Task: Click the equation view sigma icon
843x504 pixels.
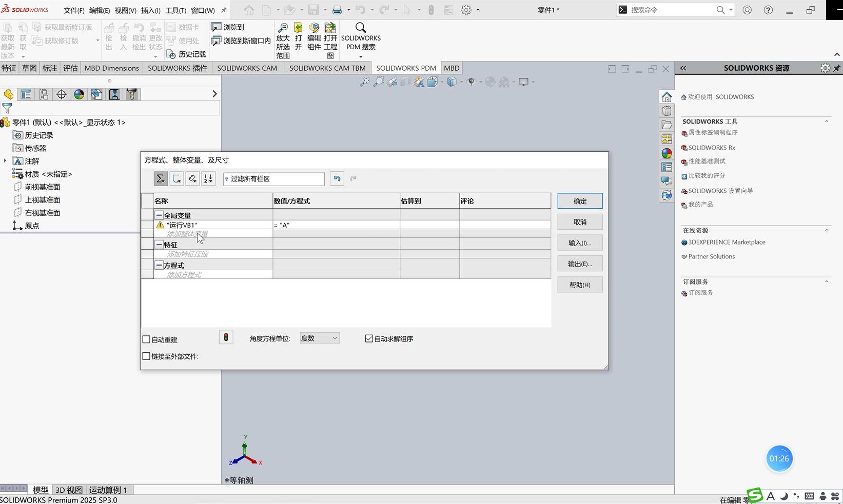Action: [161, 178]
